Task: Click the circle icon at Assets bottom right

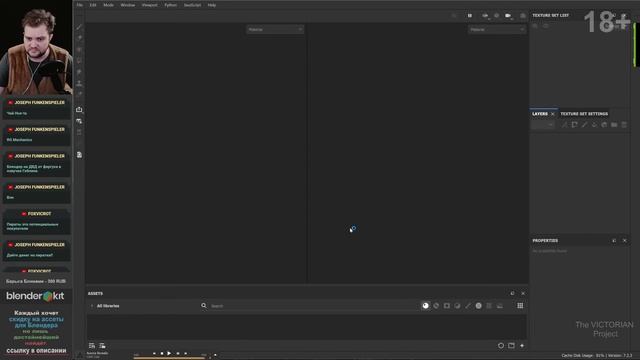Action: (x=501, y=346)
